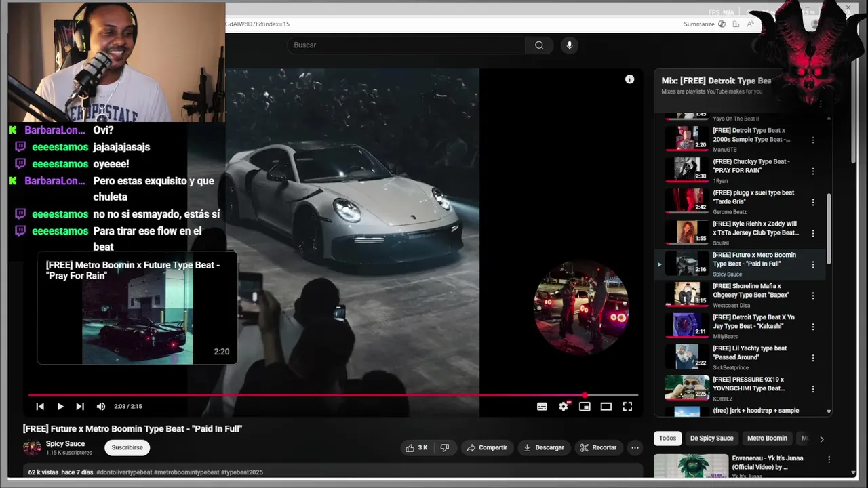The width and height of the screenshot is (868, 488).
Task: Open the Spicy Sauce channel name link
Action: point(65,444)
